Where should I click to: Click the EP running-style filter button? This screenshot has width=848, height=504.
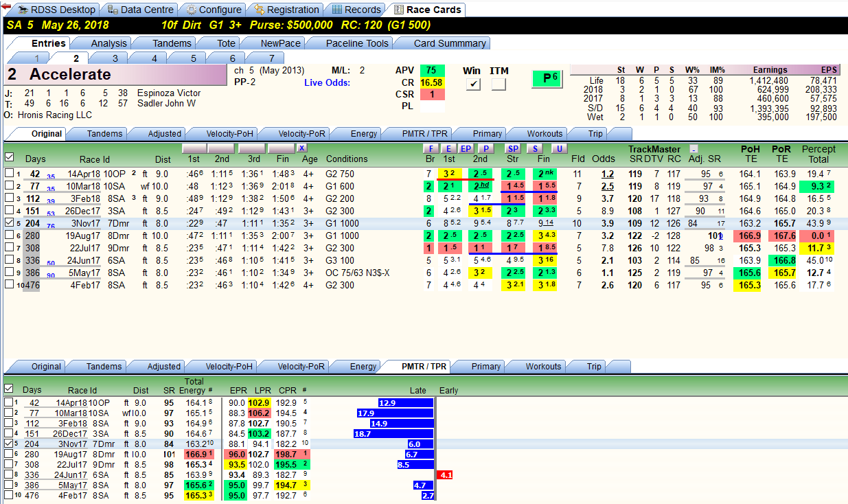coord(465,148)
